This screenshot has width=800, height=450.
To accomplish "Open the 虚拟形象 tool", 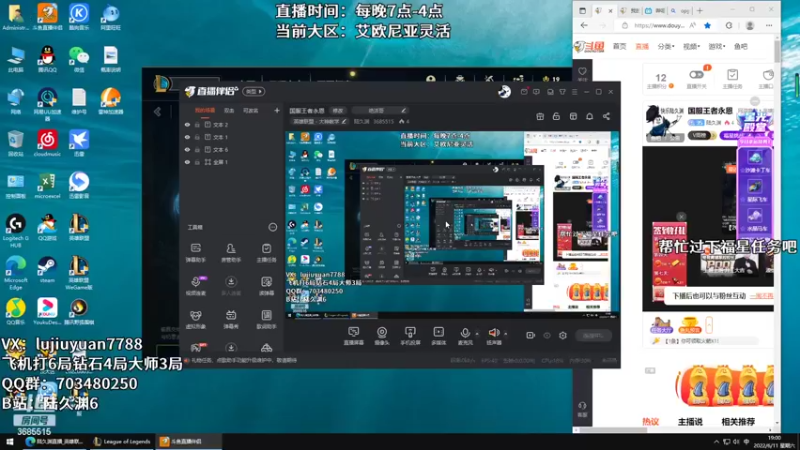I will (x=195, y=319).
